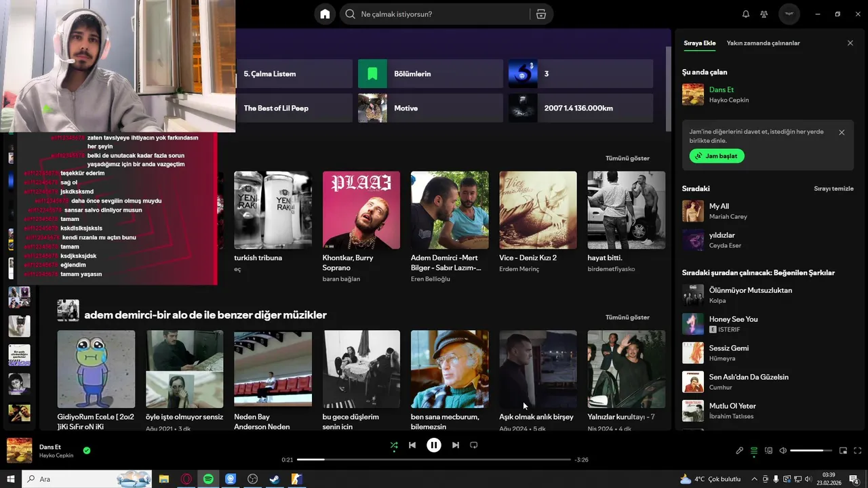
Task: Open Yalnızlar kurultayı - 7 card
Action: [627, 380]
